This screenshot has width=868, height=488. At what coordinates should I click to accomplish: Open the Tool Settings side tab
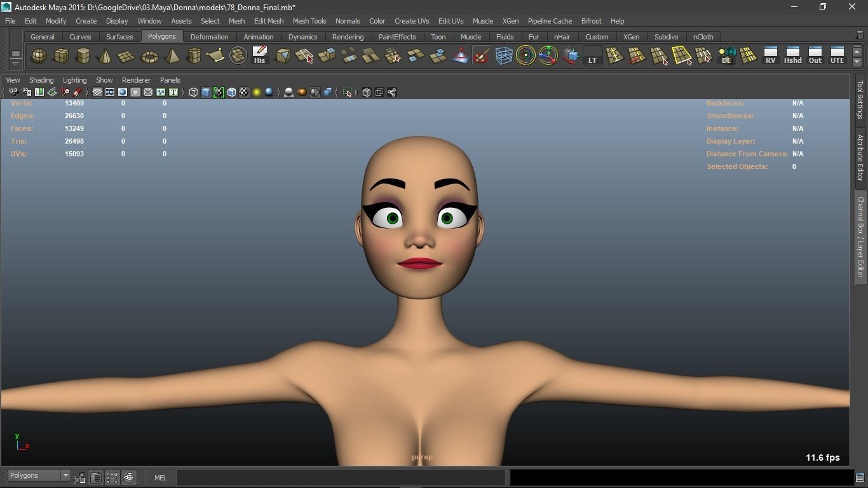tap(860, 100)
